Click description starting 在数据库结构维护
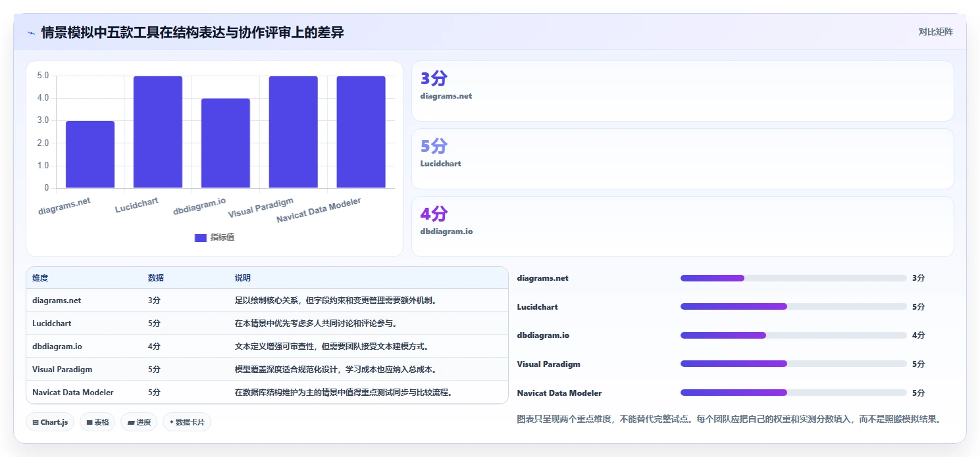 click(344, 393)
